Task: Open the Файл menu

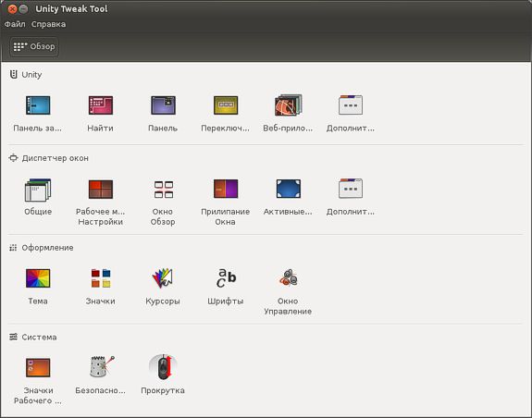Action: click(15, 24)
